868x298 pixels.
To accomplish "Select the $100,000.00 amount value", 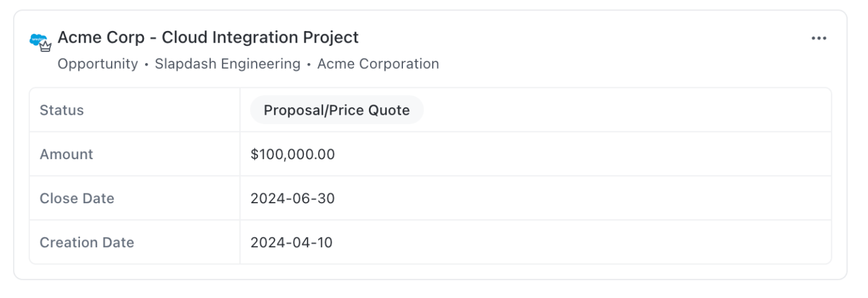I will click(293, 154).
